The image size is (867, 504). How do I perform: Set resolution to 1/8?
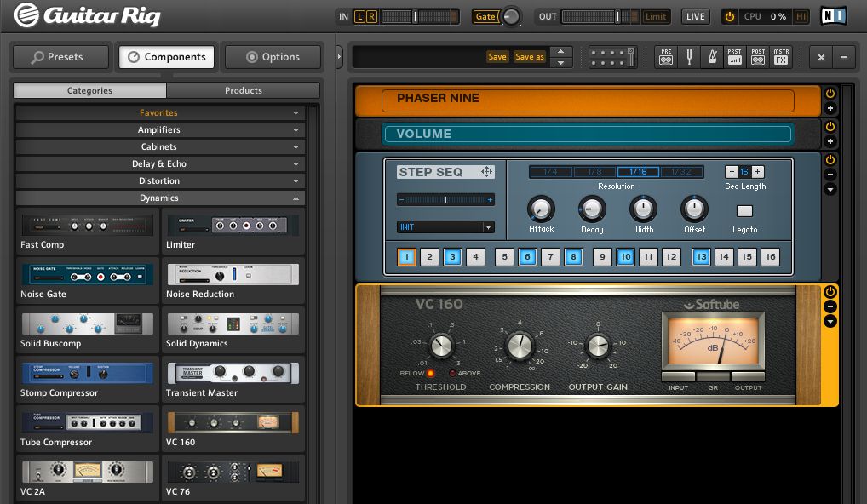(595, 172)
